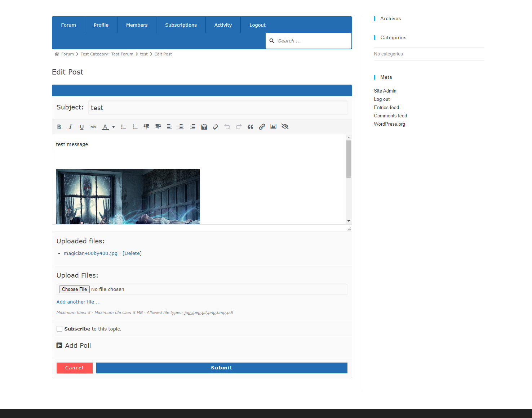Open the Members menu item
Viewport: 532px width, 418px height.
[x=137, y=25]
